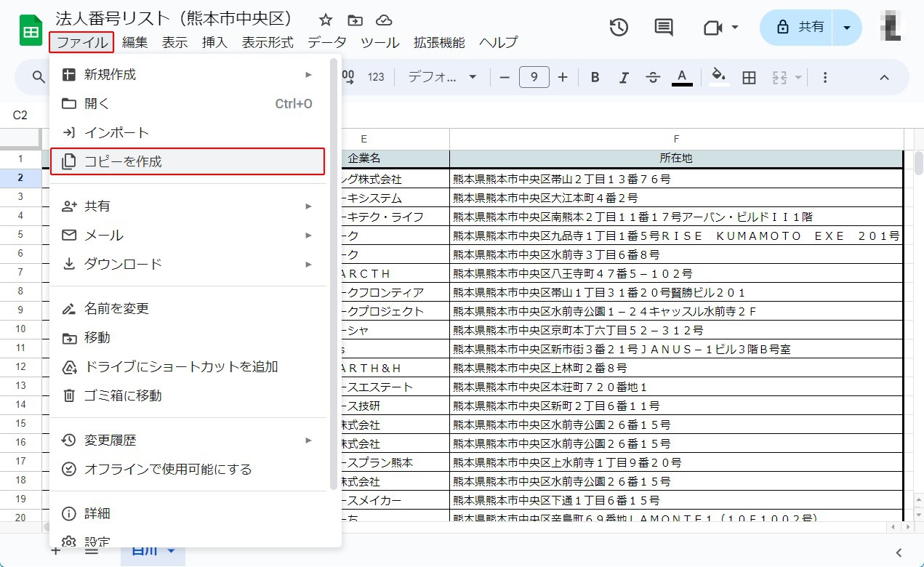924x567 pixels.
Task: Choose Move to trash option
Action: point(122,396)
